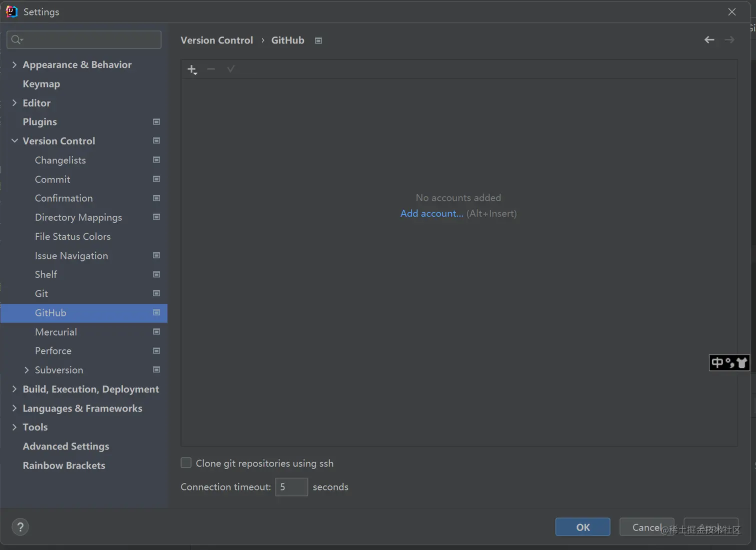Click the forward navigation arrow
Image resolution: width=756 pixels, height=550 pixels.
(729, 40)
